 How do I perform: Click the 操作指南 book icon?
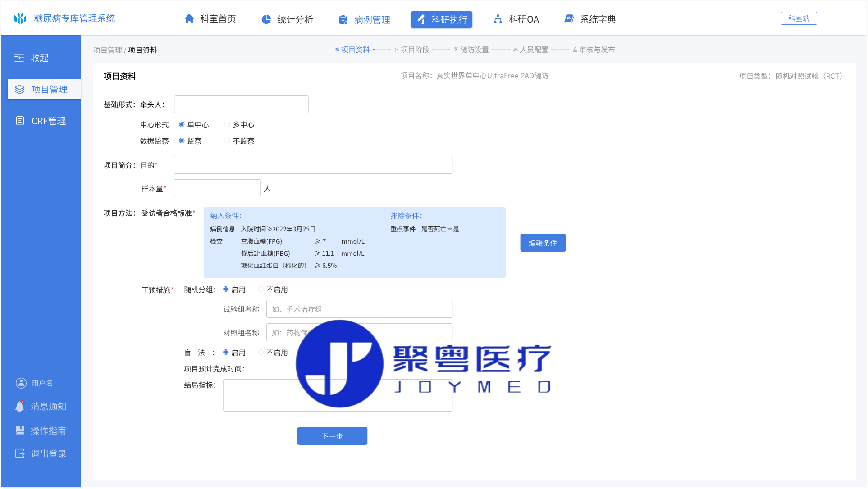(20, 430)
